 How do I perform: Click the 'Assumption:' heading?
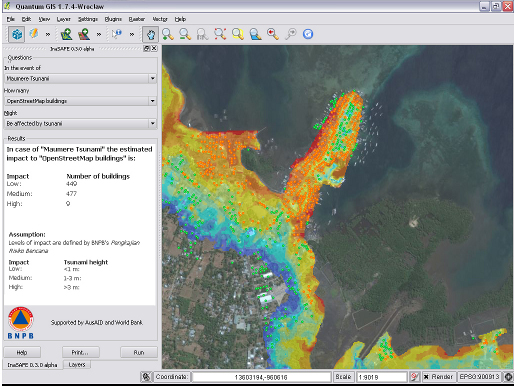coord(27,235)
